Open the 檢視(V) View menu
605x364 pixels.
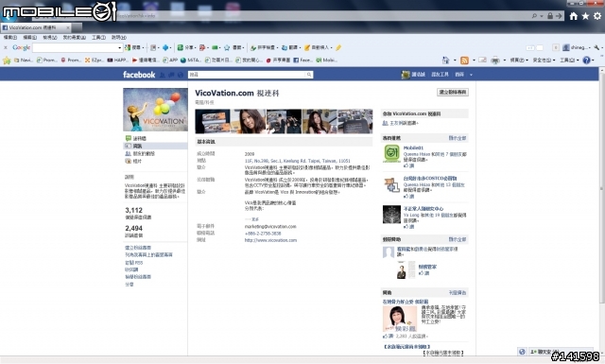(x=50, y=38)
